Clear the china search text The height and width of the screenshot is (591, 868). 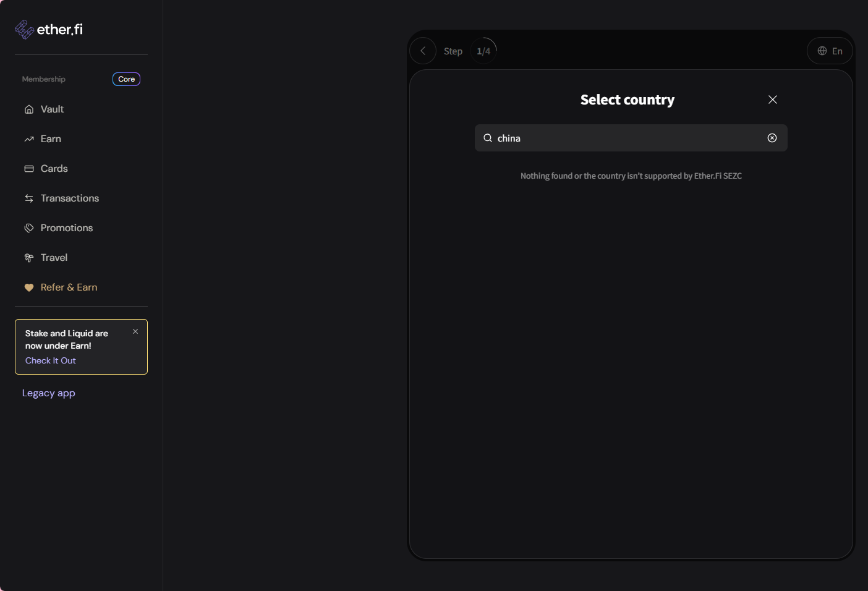click(772, 138)
